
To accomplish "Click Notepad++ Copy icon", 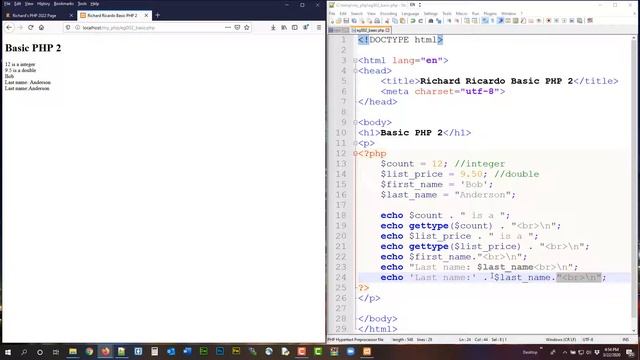I will (x=395, y=20).
